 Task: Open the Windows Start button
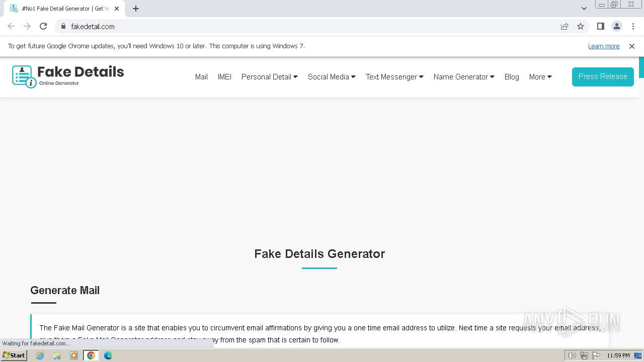(x=14, y=355)
